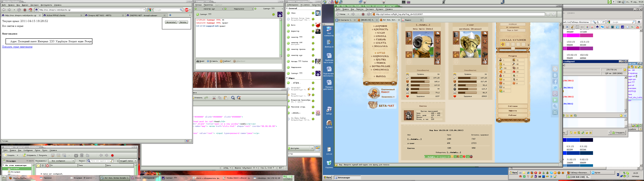The height and width of the screenshot is (181, 644).
Task: Click find-and-replace icon in editor toolbar
Action: (x=239, y=98)
